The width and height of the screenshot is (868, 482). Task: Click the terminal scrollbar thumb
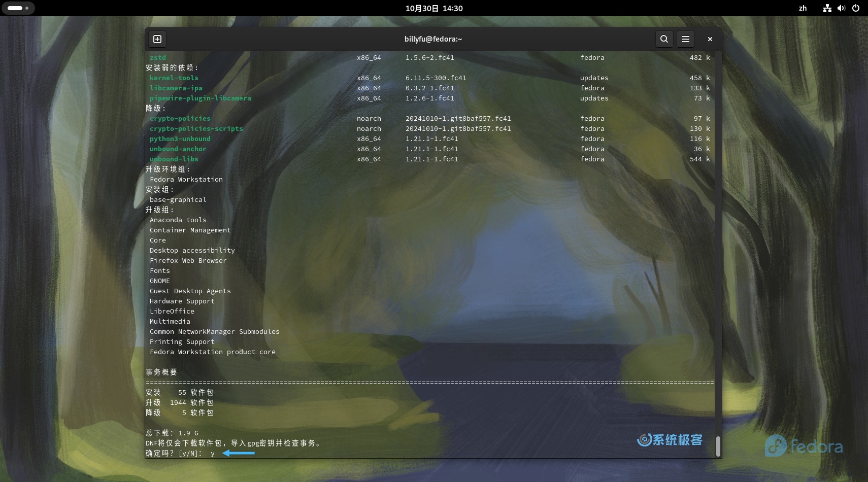tap(718, 446)
